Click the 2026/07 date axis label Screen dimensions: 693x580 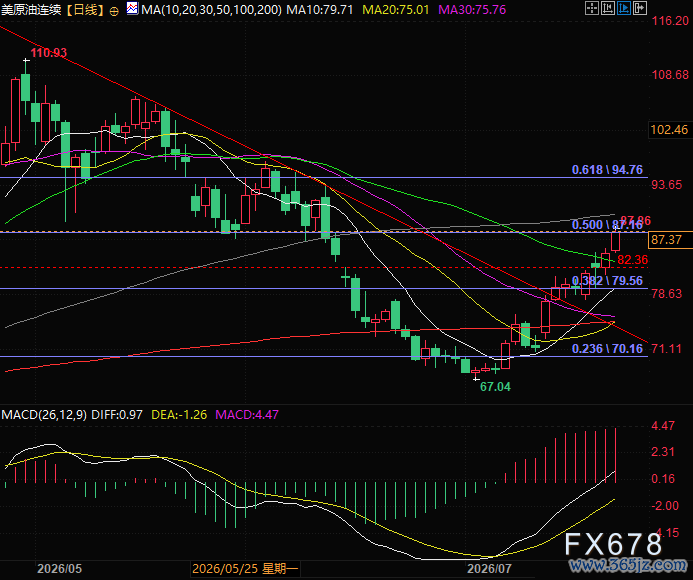(x=489, y=569)
